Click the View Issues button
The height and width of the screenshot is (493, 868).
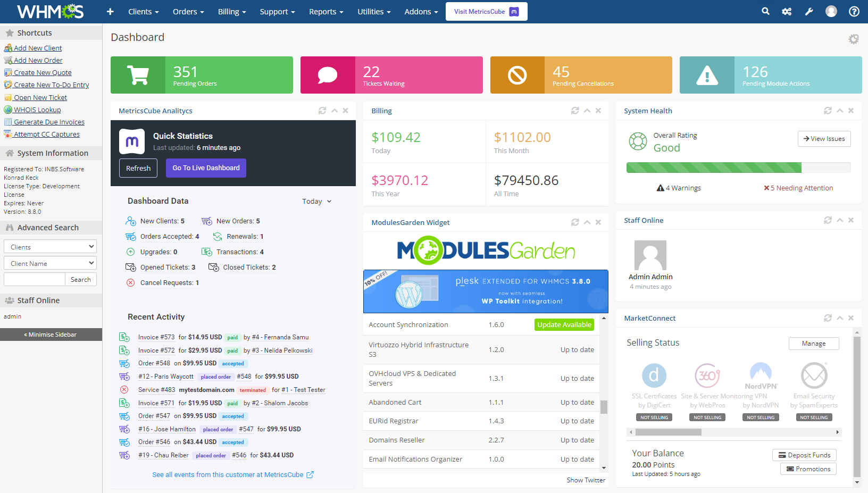coord(824,139)
